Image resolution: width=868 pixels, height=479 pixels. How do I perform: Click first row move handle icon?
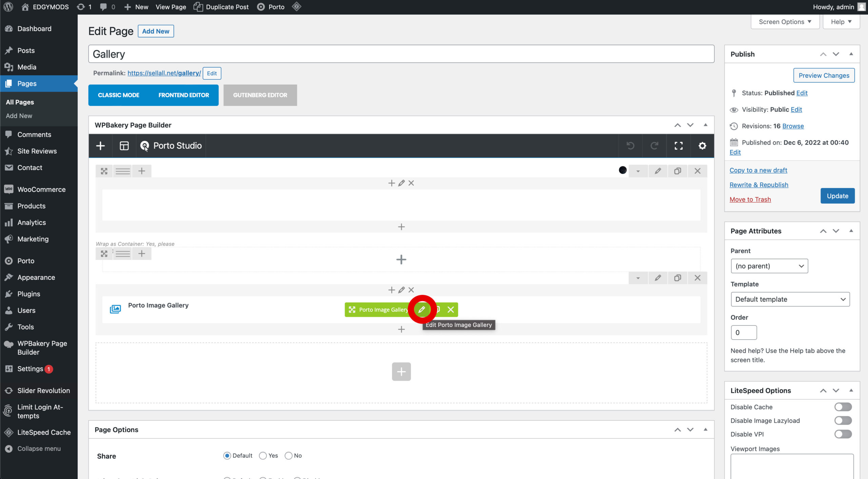pyautogui.click(x=104, y=171)
